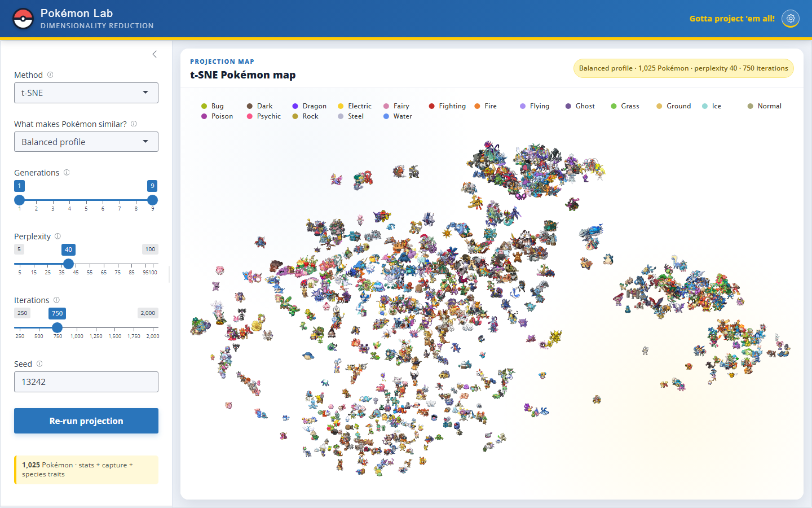
Task: Click the 5 minimum label above Perplexity slider
Action: 19,249
